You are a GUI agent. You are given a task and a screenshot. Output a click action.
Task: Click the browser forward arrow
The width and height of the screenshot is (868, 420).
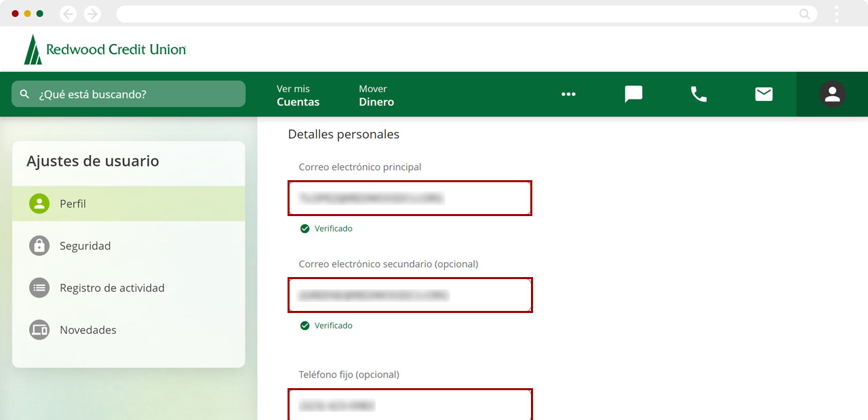pos(92,14)
